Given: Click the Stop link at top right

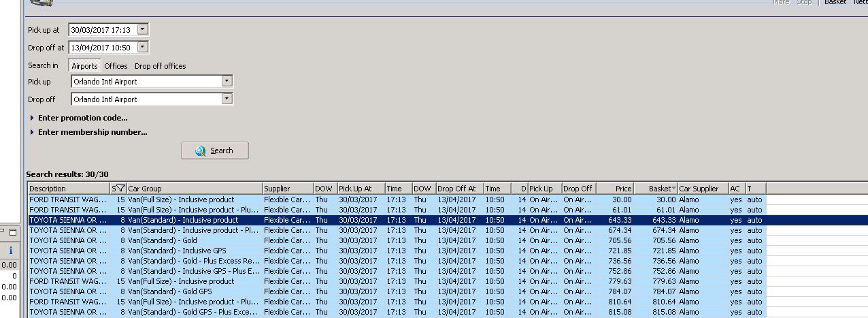Looking at the screenshot, I should 804,3.
